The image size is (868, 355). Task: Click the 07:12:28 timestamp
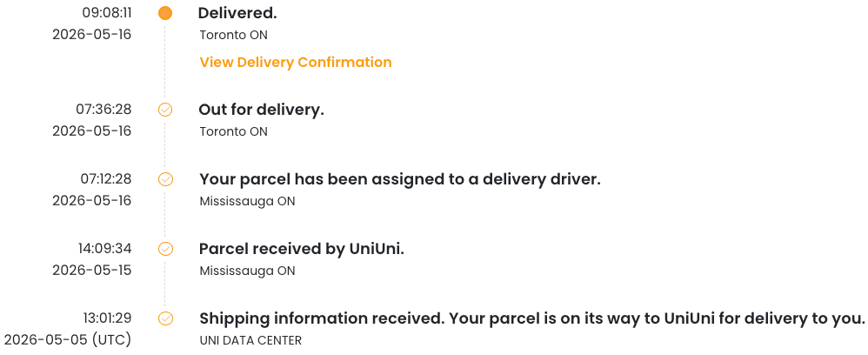[106, 179]
